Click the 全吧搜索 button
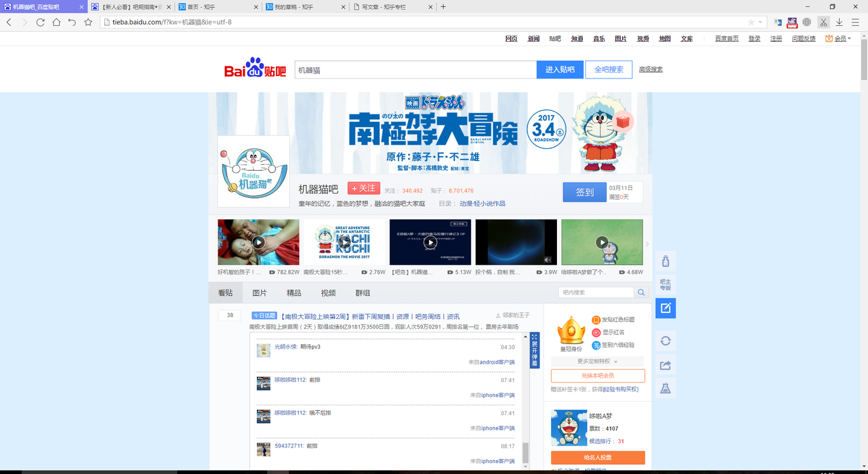This screenshot has height=474, width=868. click(x=609, y=69)
